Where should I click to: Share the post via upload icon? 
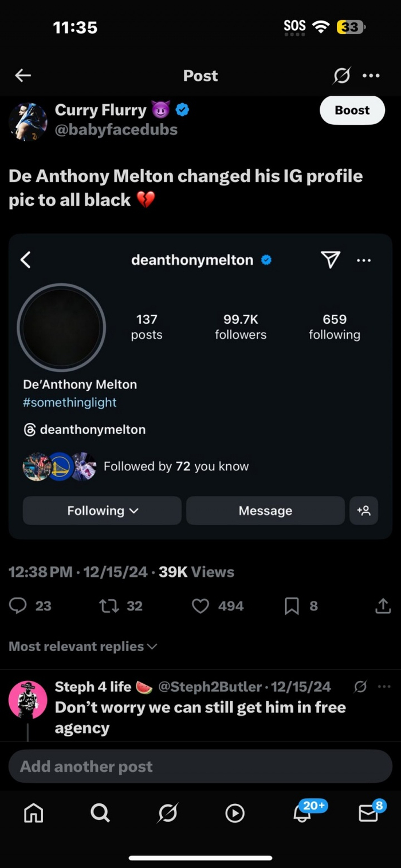coord(383,606)
